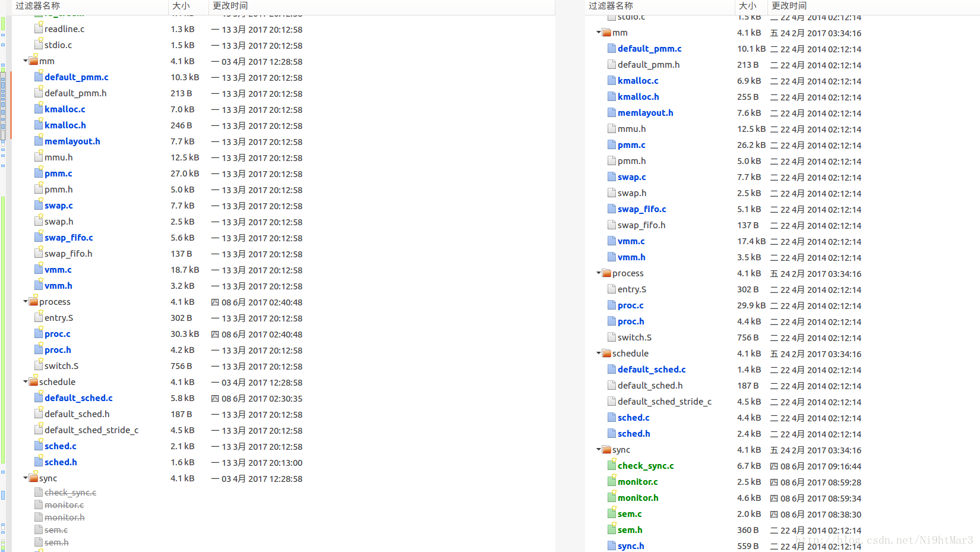This screenshot has height=552, width=980.
Task: Collapse the process folder in left pane
Action: click(26, 301)
